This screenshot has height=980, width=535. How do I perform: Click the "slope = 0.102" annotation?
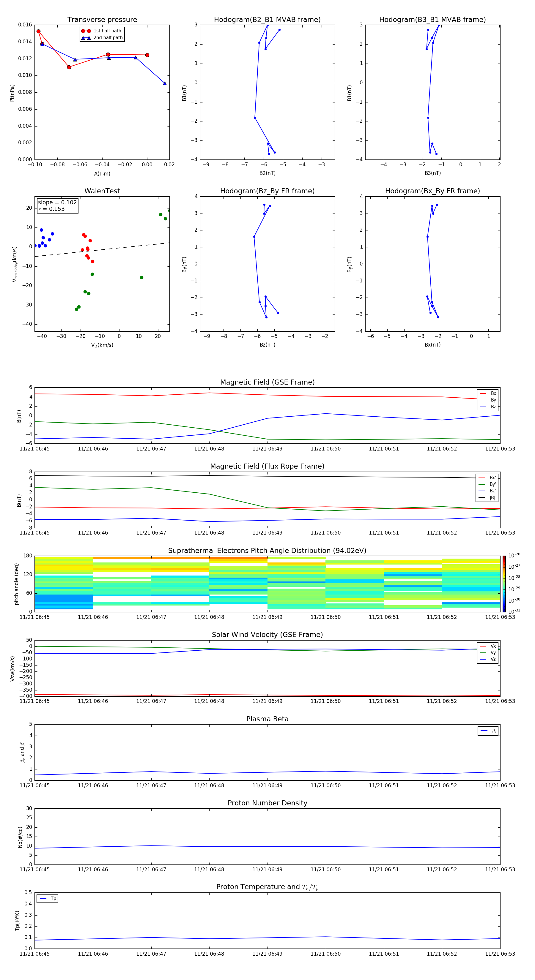tap(57, 203)
